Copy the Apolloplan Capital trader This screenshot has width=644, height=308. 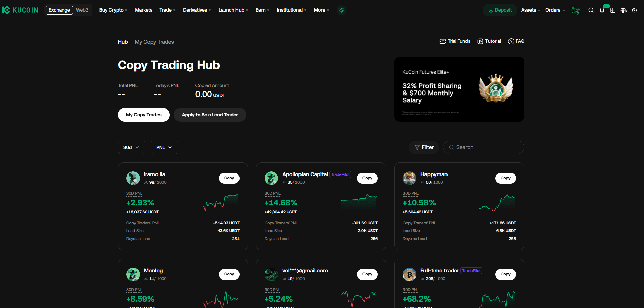(367, 178)
